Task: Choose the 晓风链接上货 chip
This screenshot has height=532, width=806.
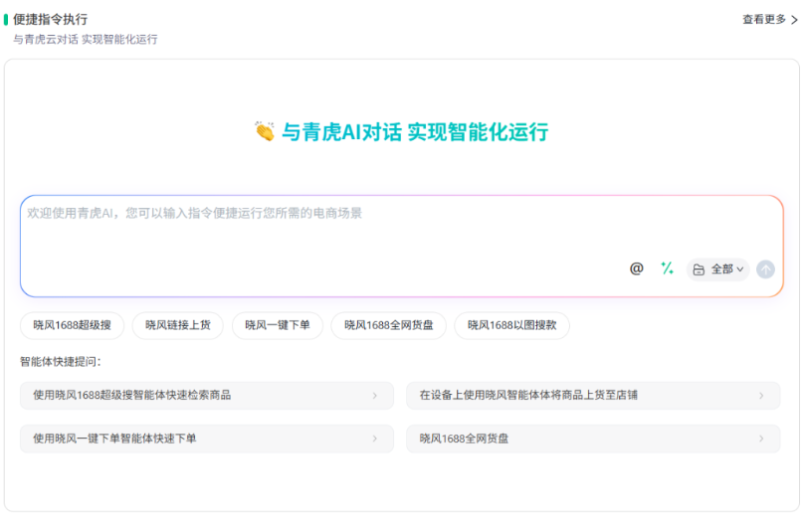Action: 178,325
